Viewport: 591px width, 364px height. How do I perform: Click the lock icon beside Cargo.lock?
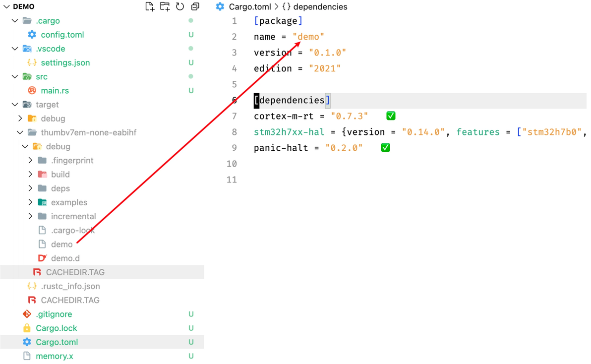[27, 328]
